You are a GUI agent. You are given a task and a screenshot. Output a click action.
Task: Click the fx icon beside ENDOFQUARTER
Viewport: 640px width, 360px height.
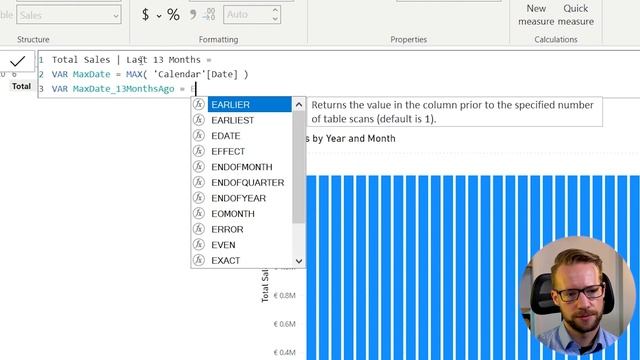pyautogui.click(x=199, y=182)
